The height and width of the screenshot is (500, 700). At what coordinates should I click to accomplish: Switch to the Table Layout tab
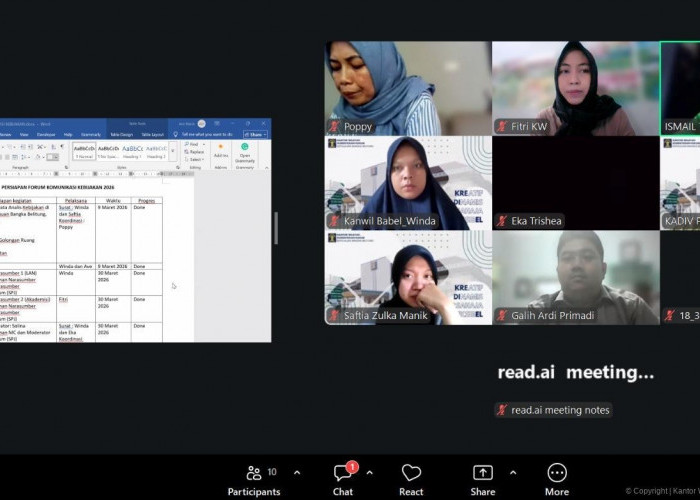(153, 134)
